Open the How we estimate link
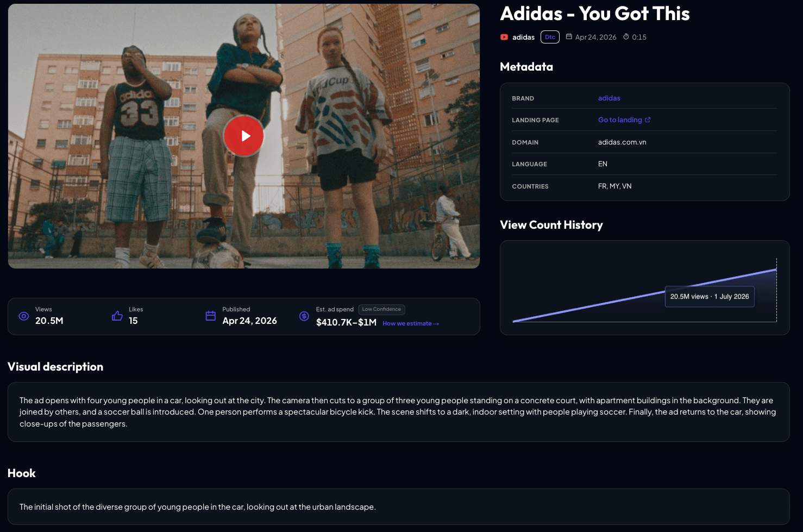The width and height of the screenshot is (803, 532). point(411,323)
